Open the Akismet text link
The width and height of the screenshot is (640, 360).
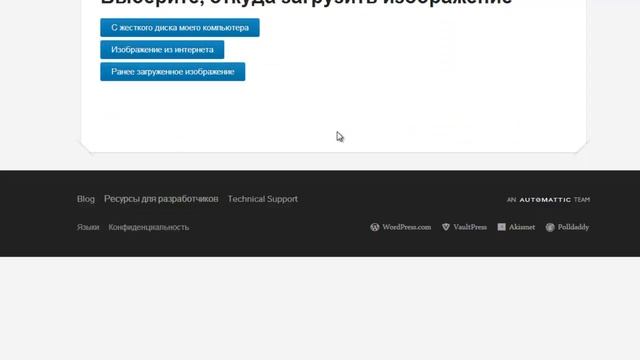[x=522, y=227]
